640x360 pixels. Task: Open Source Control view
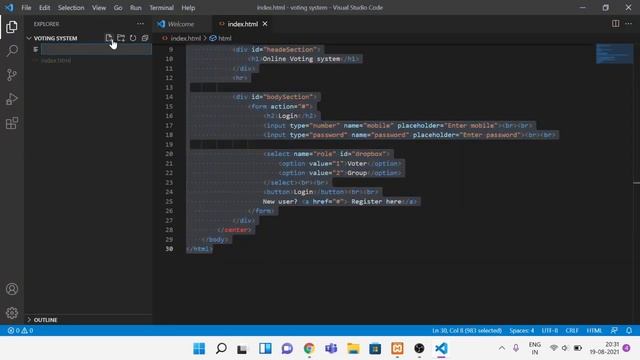click(12, 75)
